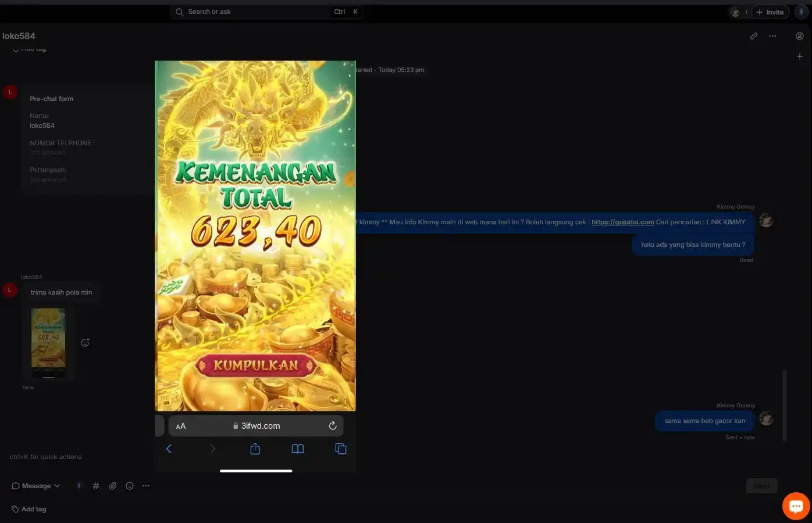Screen dimensions: 812x523
Task: Reload the 3ifwd.com page with the refresh icon
Action: (333, 425)
